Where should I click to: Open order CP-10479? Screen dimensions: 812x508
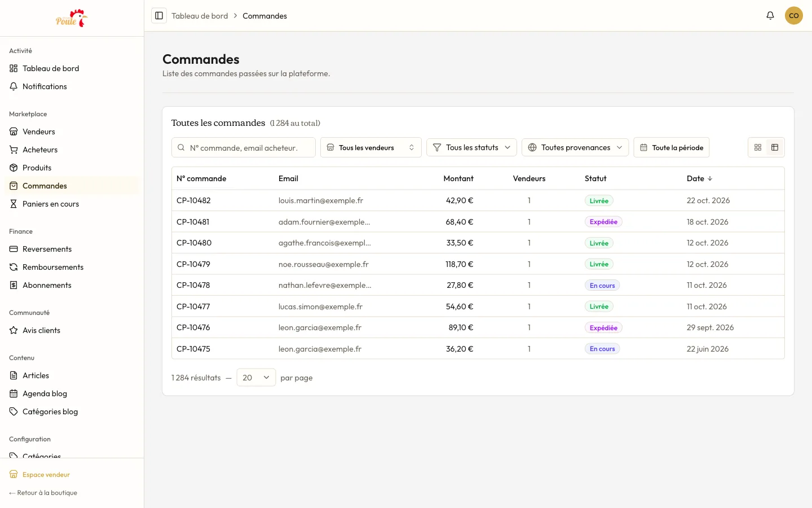[193, 264]
